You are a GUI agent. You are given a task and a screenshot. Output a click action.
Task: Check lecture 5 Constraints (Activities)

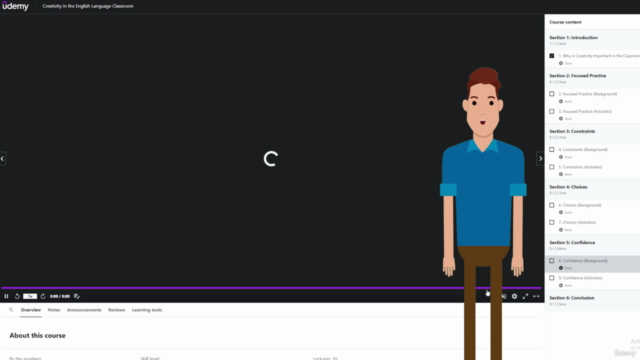[552, 167]
